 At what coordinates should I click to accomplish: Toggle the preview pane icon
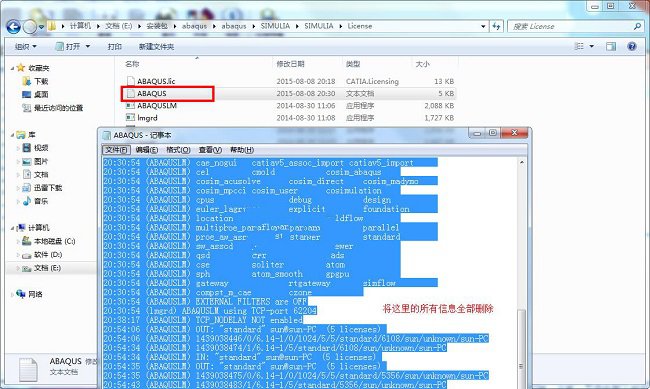[611, 46]
